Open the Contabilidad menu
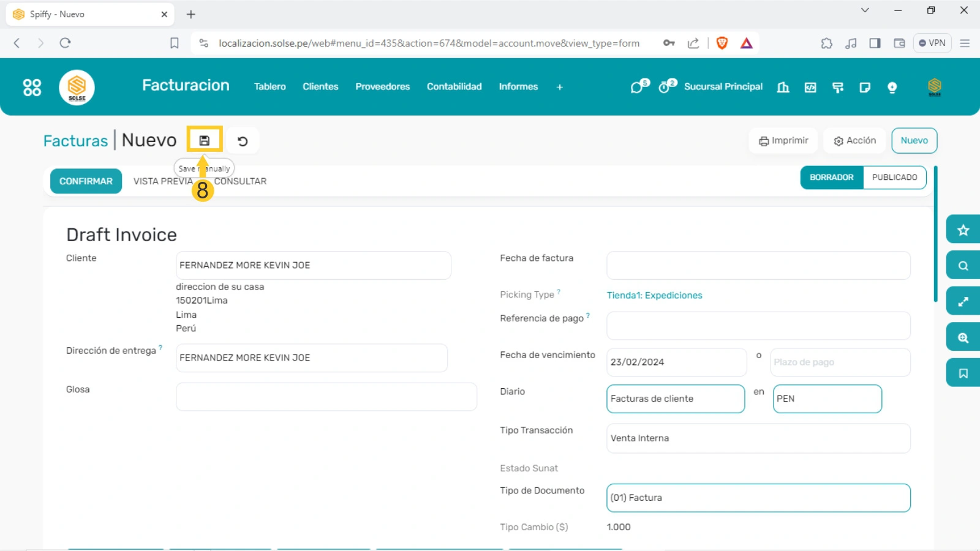 454,87
